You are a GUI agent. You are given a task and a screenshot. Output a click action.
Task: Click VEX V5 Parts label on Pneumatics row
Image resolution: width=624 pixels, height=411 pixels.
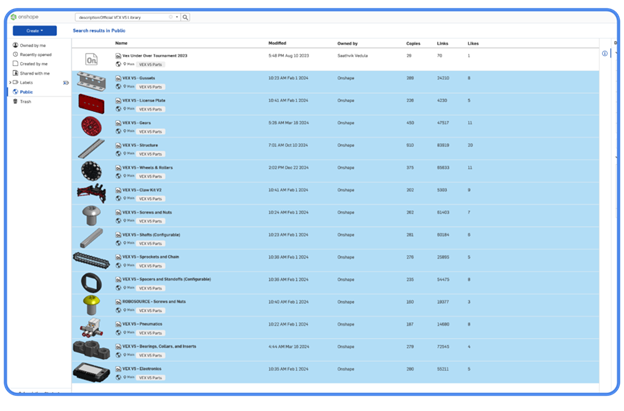(x=152, y=331)
